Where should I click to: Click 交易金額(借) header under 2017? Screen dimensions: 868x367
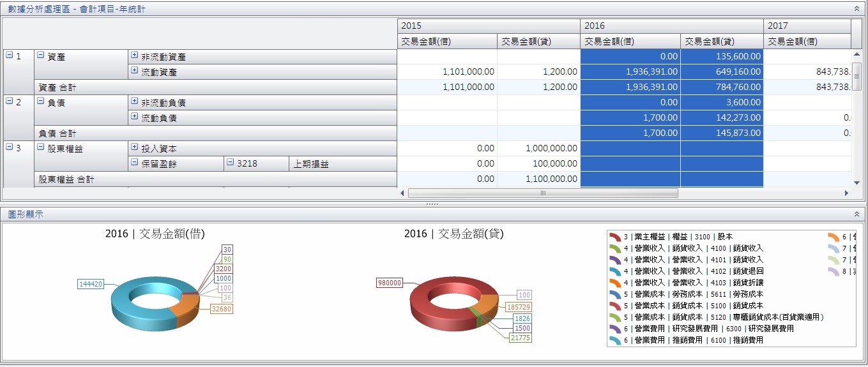(x=807, y=41)
